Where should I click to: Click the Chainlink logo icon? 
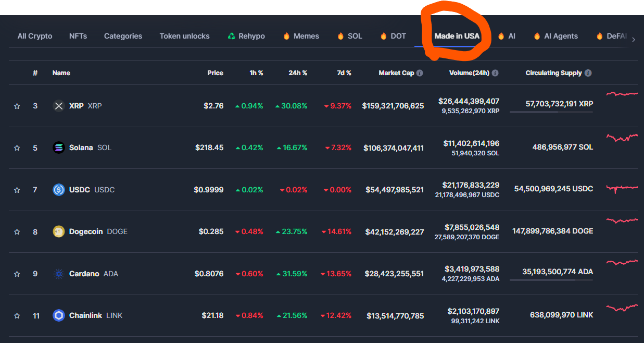59,315
